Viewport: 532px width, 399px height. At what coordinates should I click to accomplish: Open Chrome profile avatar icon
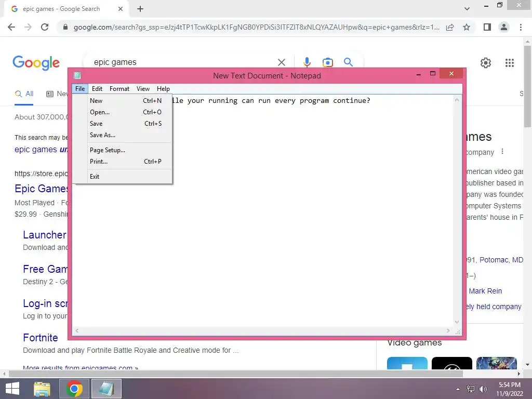click(504, 27)
